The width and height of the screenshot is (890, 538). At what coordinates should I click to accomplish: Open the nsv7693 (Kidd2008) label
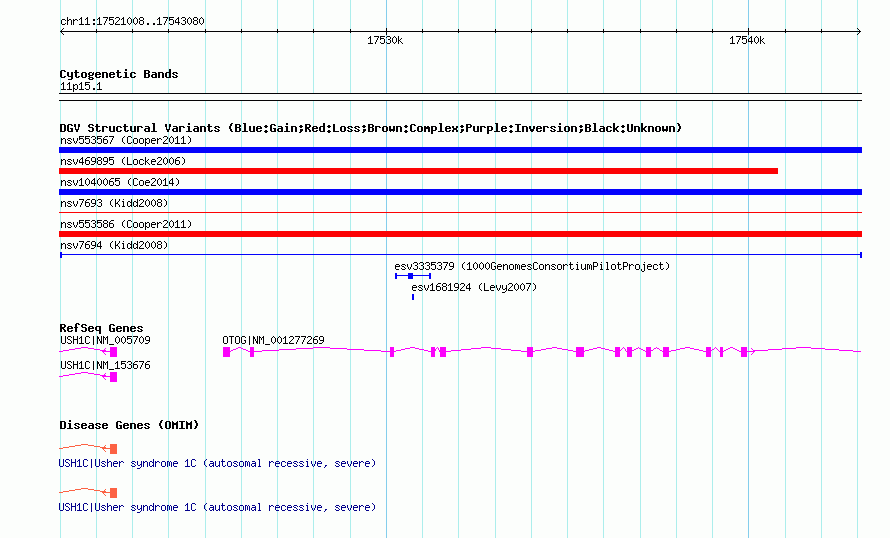[x=114, y=203]
